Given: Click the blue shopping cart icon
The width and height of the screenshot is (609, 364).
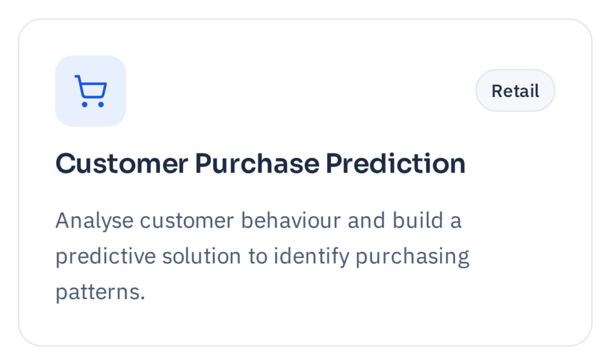Looking at the screenshot, I should click(90, 91).
